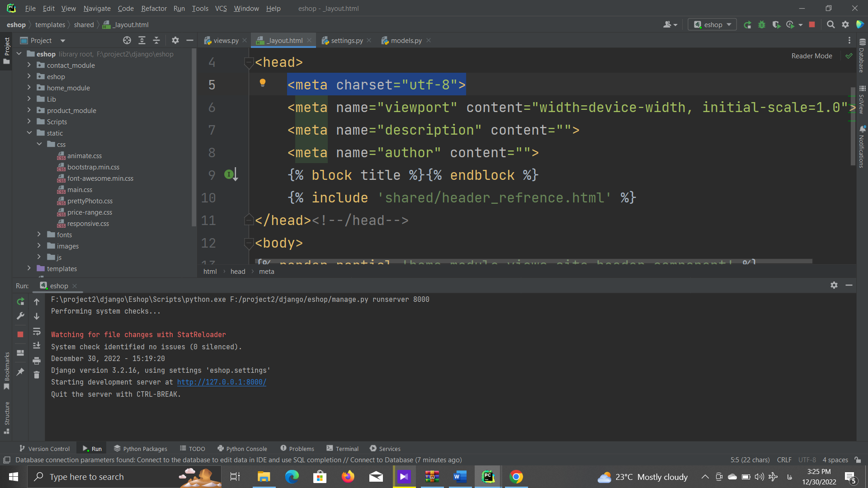The height and width of the screenshot is (488, 868).
Task: Stop the server with red square icon
Action: click(812, 24)
